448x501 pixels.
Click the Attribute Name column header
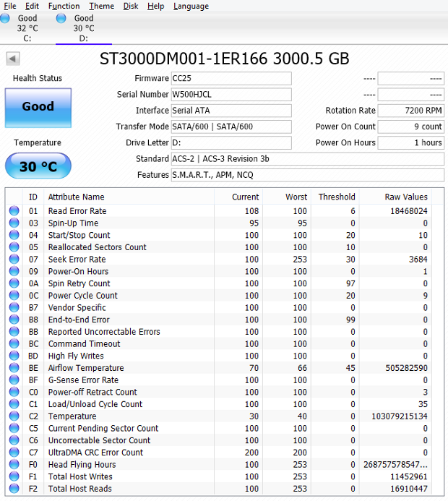coord(76,197)
